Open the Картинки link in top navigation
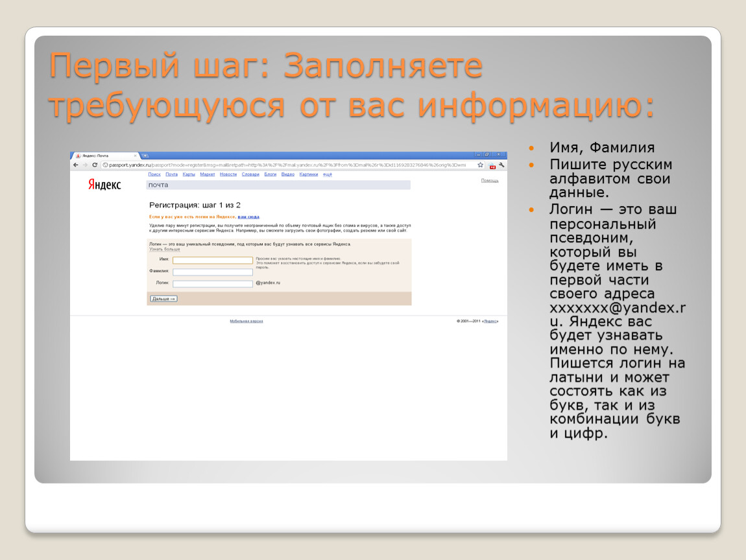 click(x=309, y=174)
